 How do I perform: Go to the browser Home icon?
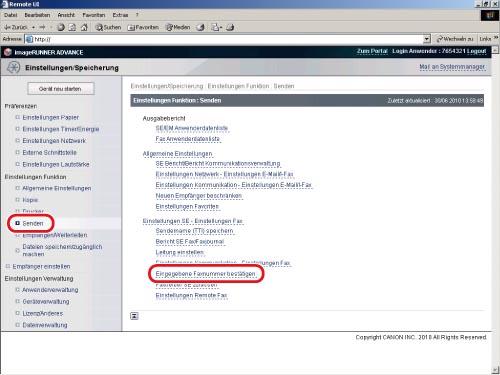pyautogui.click(x=84, y=27)
